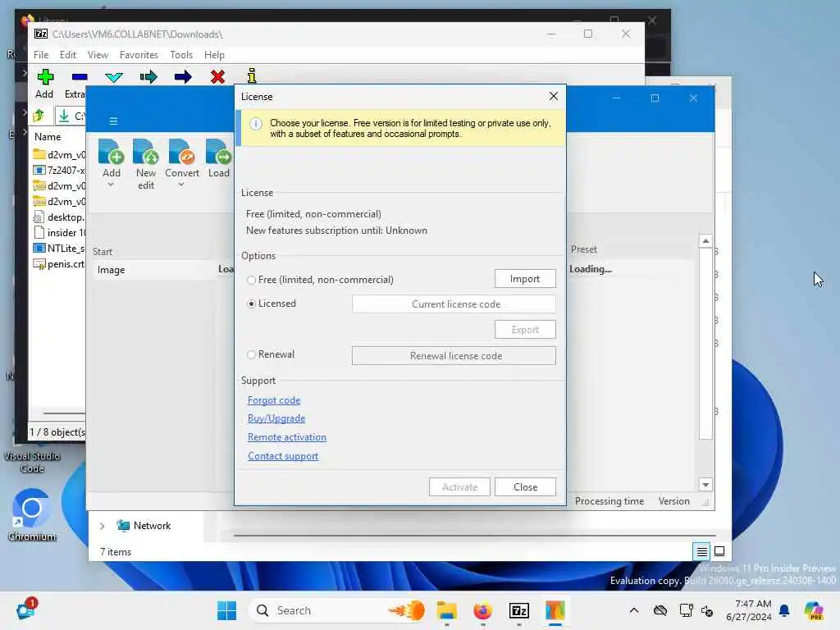Open Firefox from the taskbar
Viewport: 840px width, 630px height.
coord(482,610)
